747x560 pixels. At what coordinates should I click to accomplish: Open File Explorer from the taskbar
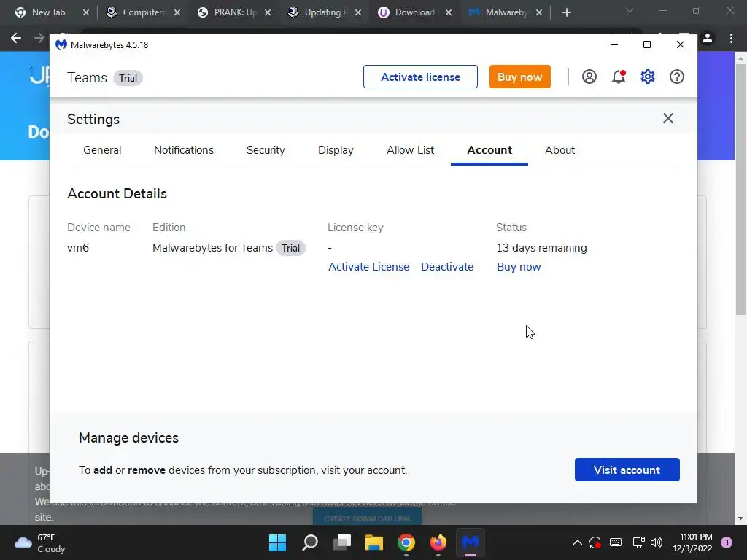tap(374, 542)
